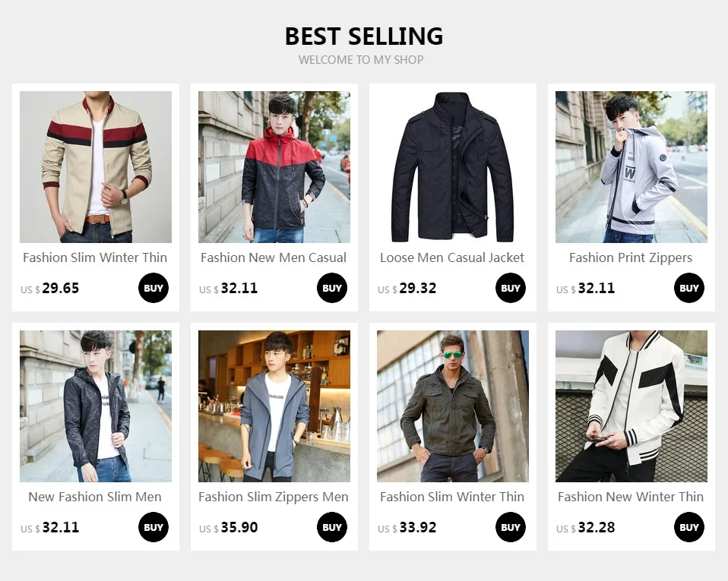Screen dimensions: 728x581
Task: View the gray printed zipper hoodie image
Action: (x=631, y=167)
